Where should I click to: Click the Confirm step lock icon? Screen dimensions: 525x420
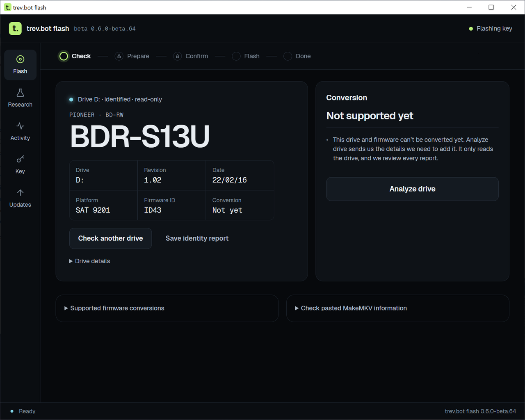pyautogui.click(x=177, y=56)
